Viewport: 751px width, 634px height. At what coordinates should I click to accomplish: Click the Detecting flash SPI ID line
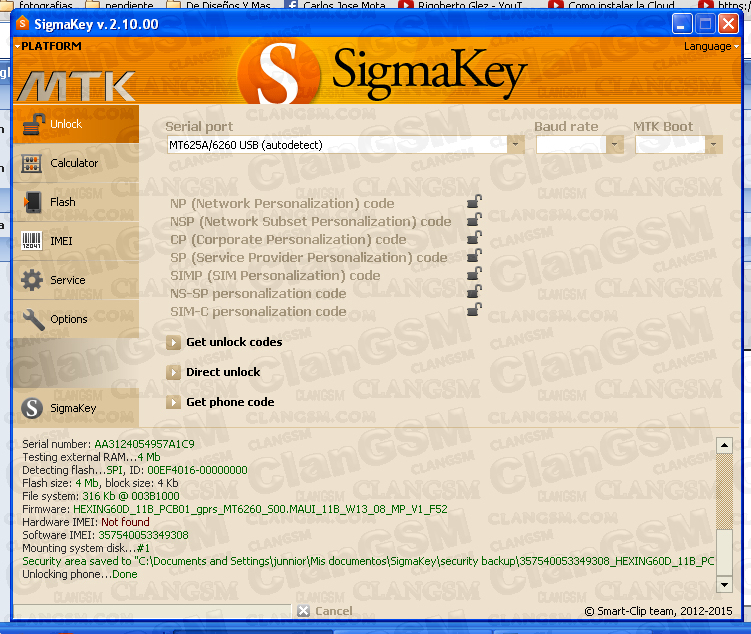135,470
